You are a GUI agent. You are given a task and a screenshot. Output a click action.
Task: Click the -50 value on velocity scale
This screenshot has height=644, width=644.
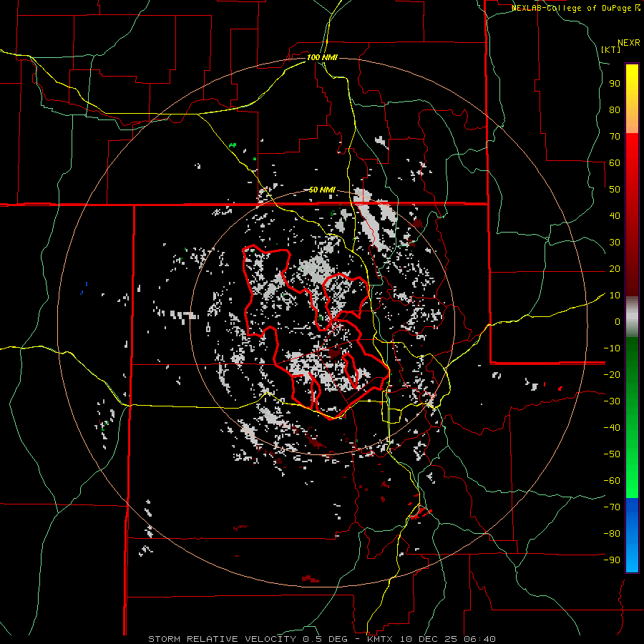[610, 454]
